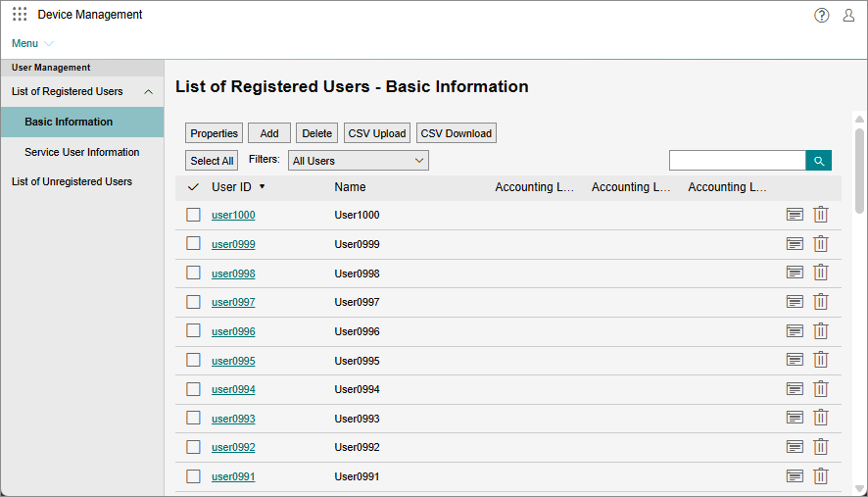Expand the top Menu dropdown
This screenshot has height=497, width=868.
click(x=32, y=43)
